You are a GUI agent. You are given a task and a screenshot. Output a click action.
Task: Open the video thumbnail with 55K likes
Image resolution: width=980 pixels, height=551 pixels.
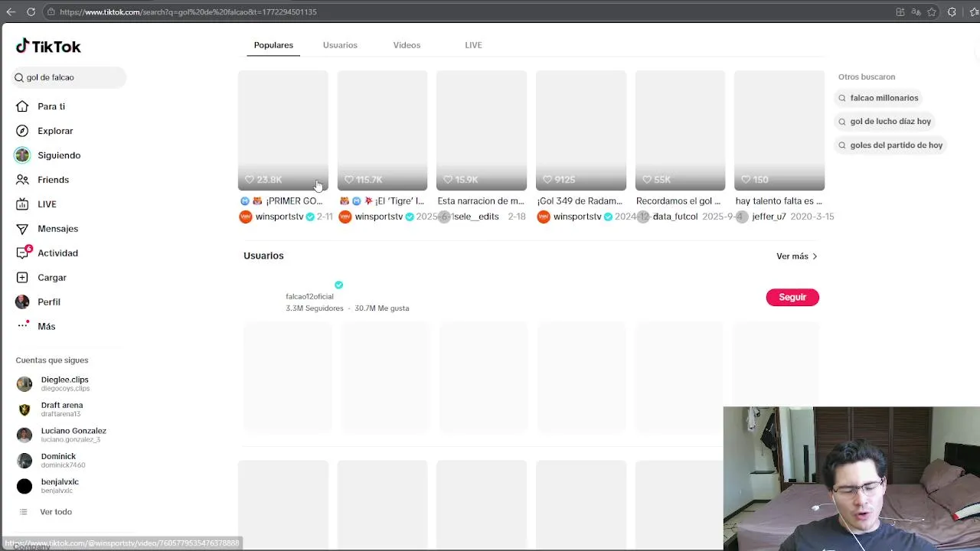click(x=680, y=130)
